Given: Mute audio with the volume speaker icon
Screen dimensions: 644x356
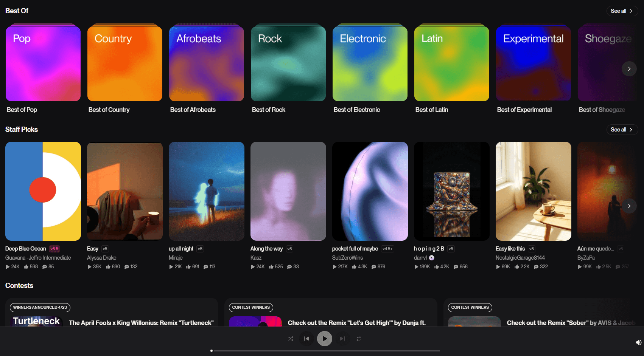Looking at the screenshot, I should (638, 342).
